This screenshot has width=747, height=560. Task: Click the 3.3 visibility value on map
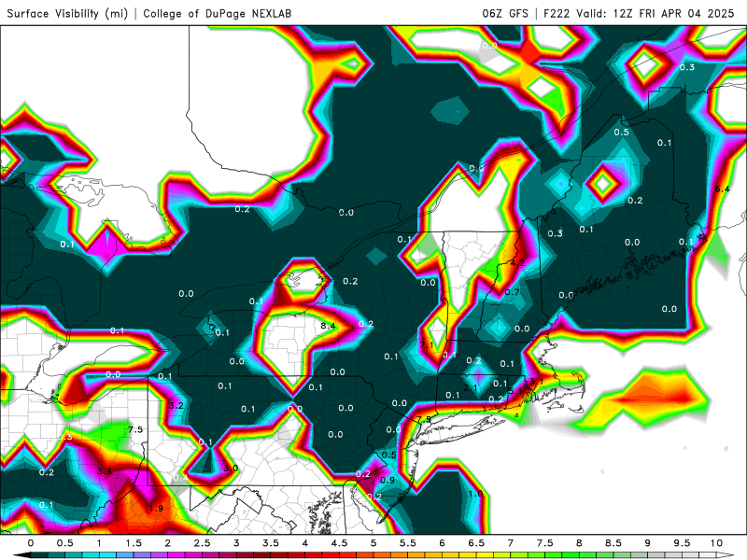coord(104,471)
